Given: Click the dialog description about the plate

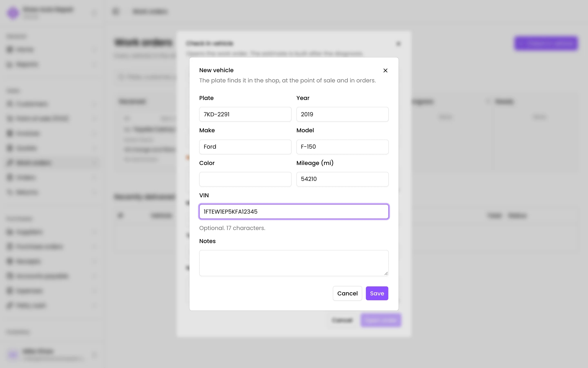Looking at the screenshot, I should [x=287, y=80].
